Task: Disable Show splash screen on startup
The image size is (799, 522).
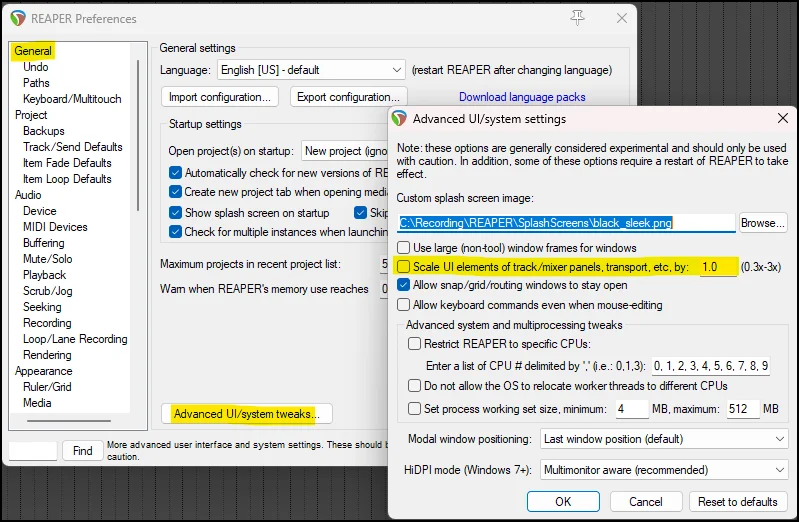Action: [175, 213]
